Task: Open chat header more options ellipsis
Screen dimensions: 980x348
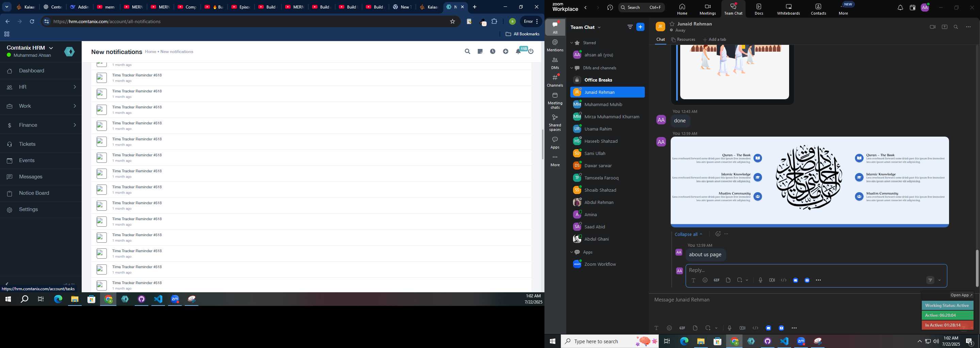Action: tap(968, 27)
